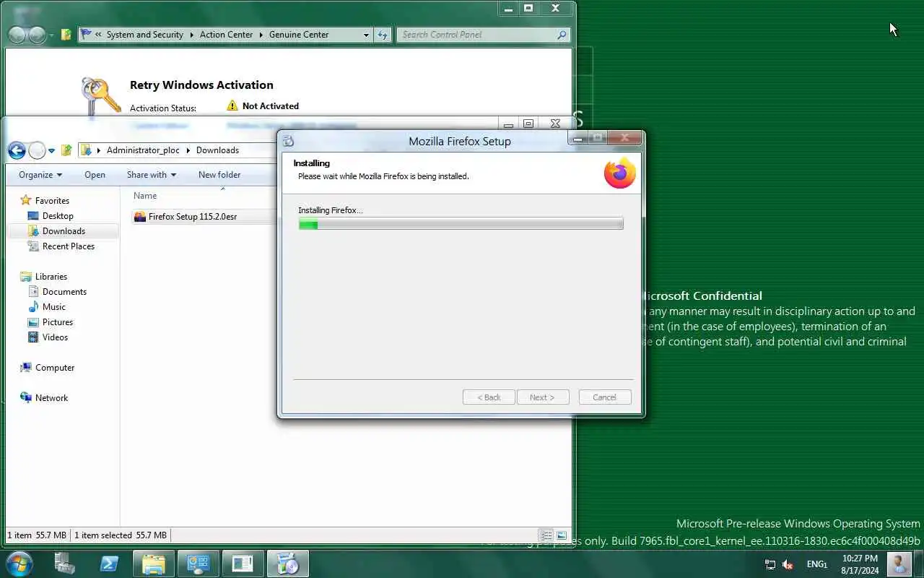Click the Back arrow in Downloads explorer window
924x578 pixels.
click(17, 150)
